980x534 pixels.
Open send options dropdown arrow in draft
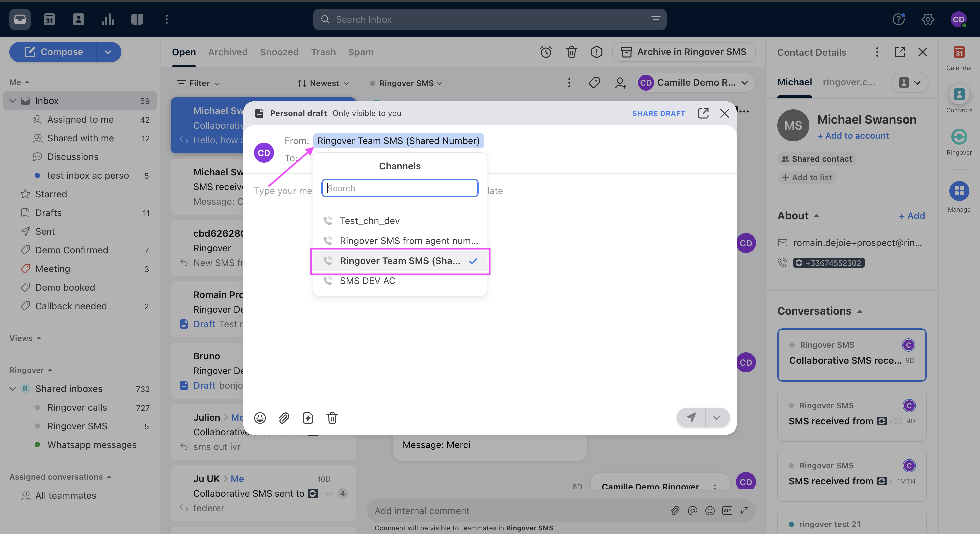(716, 417)
